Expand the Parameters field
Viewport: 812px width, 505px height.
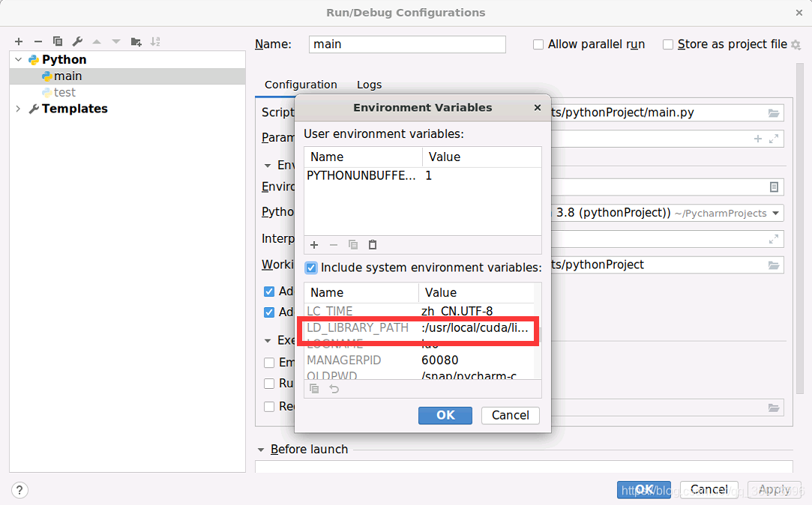[774, 139]
